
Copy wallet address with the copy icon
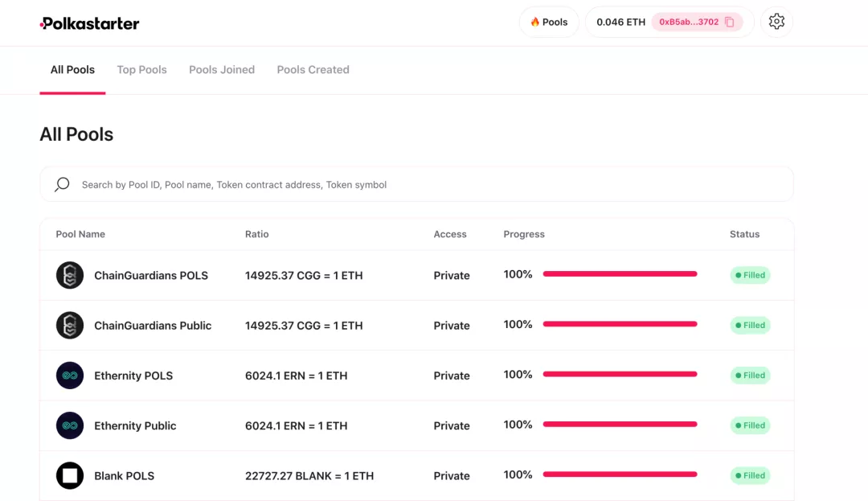pos(730,23)
